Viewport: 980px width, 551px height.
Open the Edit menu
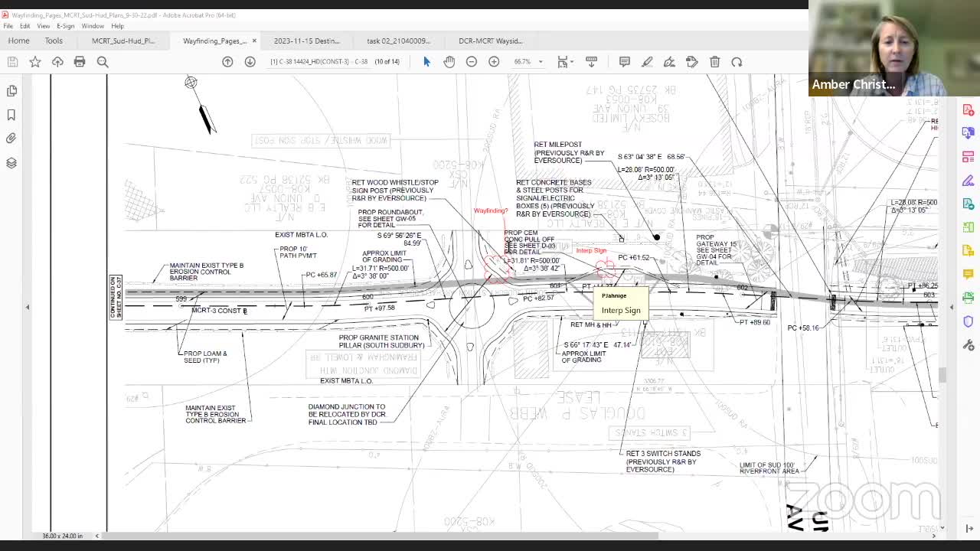pos(24,26)
